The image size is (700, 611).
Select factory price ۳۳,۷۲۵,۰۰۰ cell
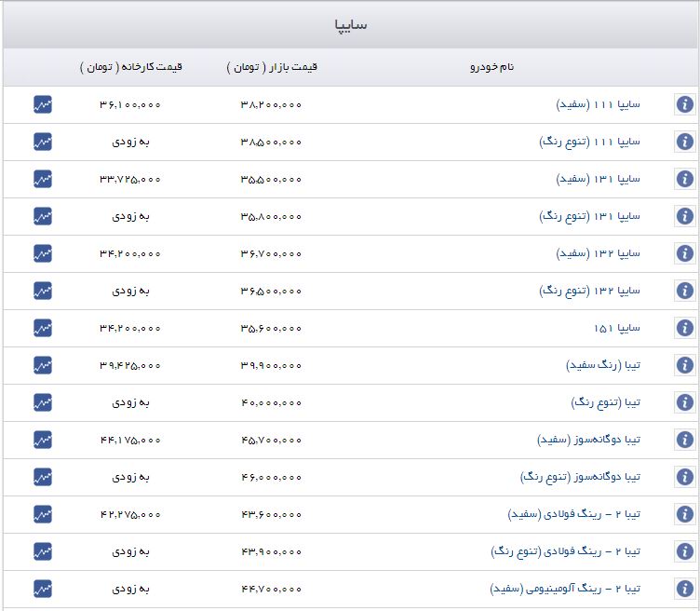(130, 180)
